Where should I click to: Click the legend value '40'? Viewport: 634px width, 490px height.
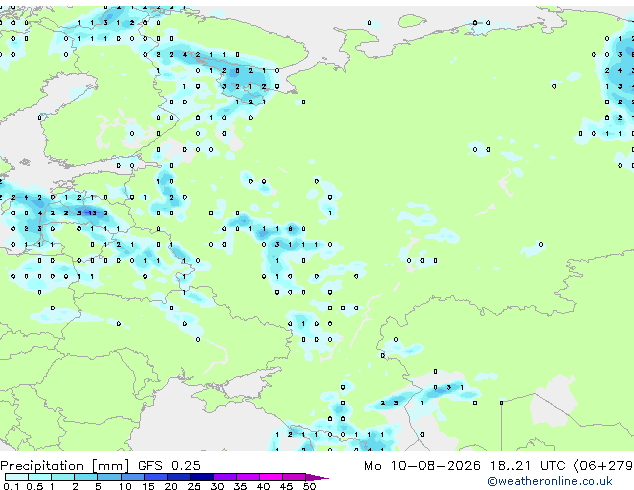click(264, 486)
